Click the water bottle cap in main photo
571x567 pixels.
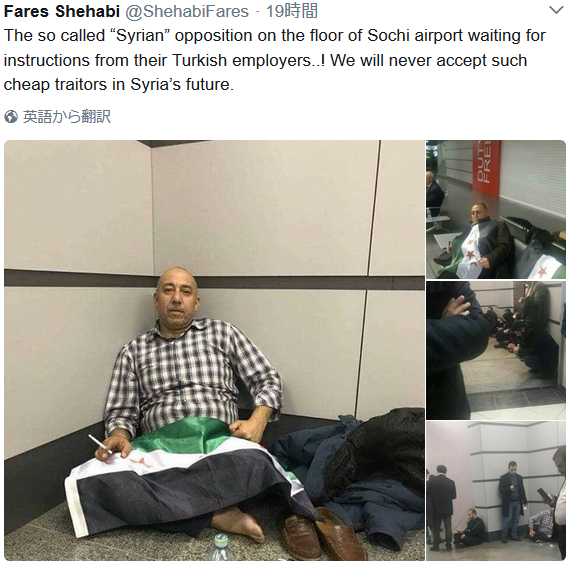click(220, 540)
